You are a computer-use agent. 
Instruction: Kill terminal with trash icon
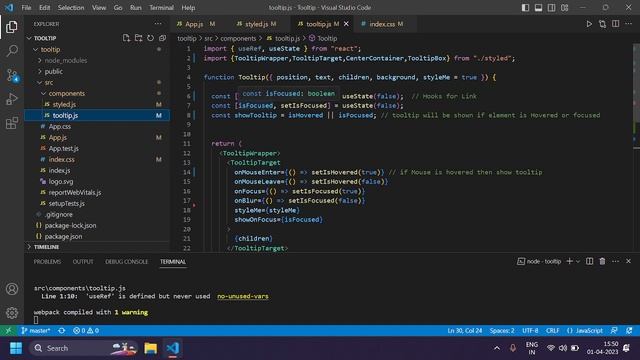(x=602, y=261)
